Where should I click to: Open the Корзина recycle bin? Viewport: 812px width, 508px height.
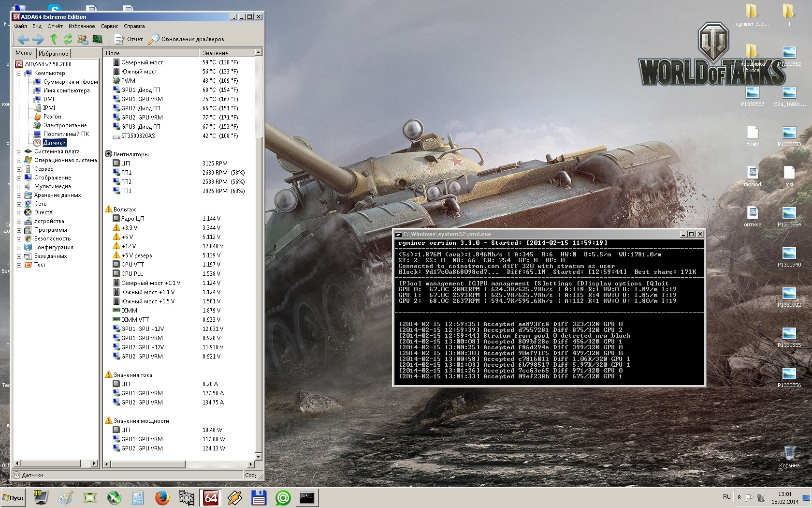tap(789, 457)
